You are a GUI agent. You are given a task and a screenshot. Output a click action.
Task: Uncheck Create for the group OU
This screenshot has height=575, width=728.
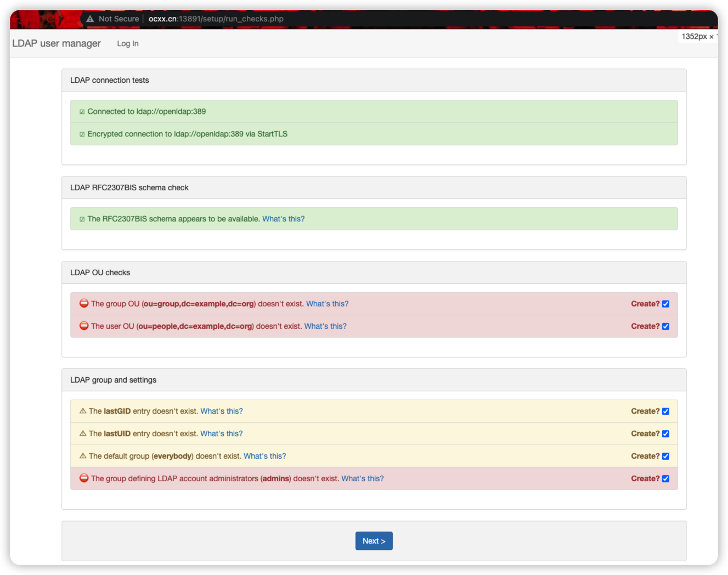click(665, 304)
